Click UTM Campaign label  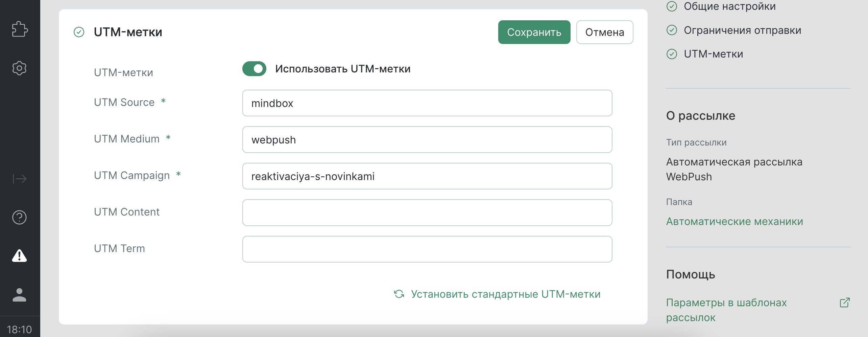tap(132, 175)
